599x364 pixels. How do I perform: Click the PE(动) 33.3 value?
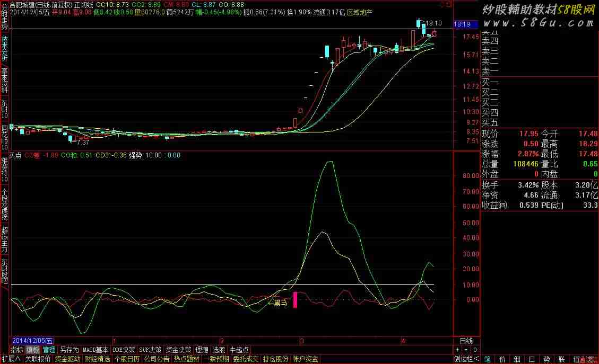(590, 205)
